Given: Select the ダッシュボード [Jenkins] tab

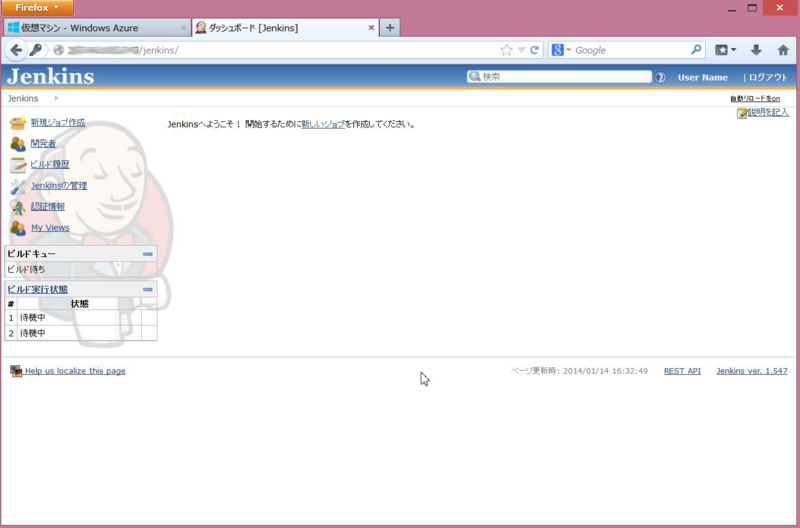Looking at the screenshot, I should [x=286, y=28].
